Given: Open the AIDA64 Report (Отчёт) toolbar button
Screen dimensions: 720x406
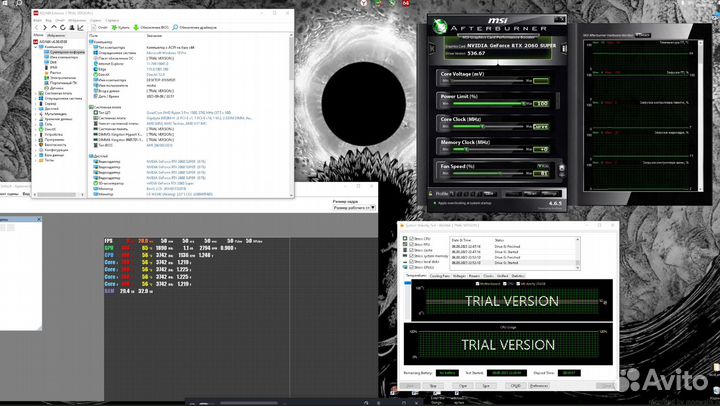Looking at the screenshot, I should [99, 28].
